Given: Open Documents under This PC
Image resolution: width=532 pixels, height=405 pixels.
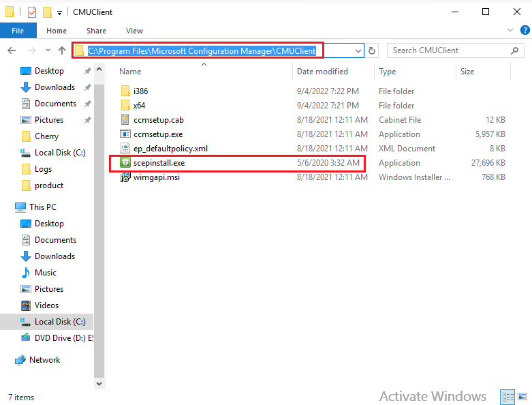Looking at the screenshot, I should [56, 240].
